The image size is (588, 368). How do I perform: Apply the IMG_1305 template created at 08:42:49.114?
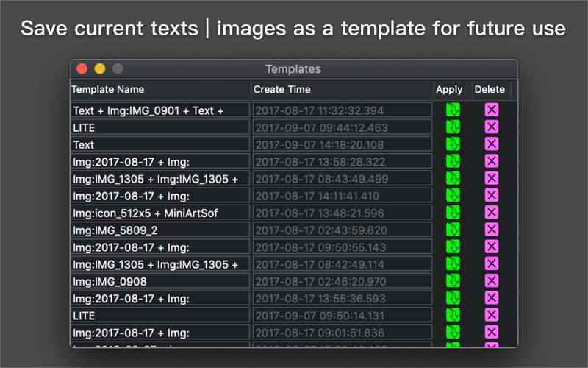click(x=453, y=263)
